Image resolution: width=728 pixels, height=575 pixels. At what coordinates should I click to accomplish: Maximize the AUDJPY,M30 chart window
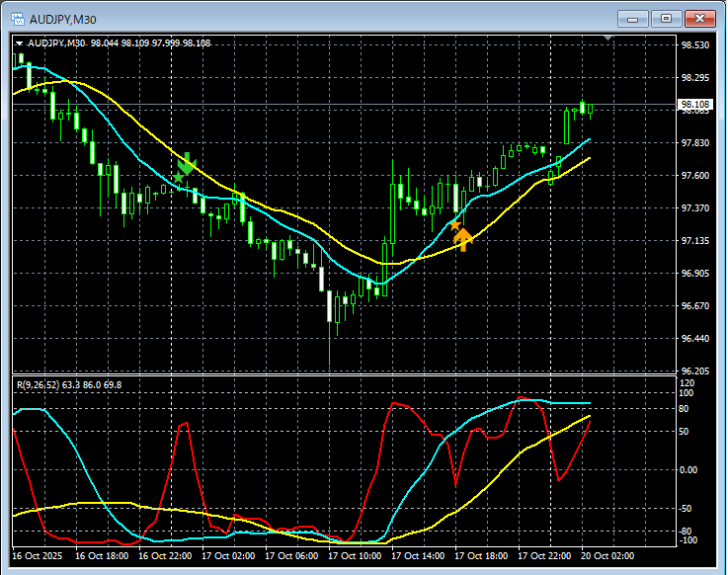coord(667,19)
